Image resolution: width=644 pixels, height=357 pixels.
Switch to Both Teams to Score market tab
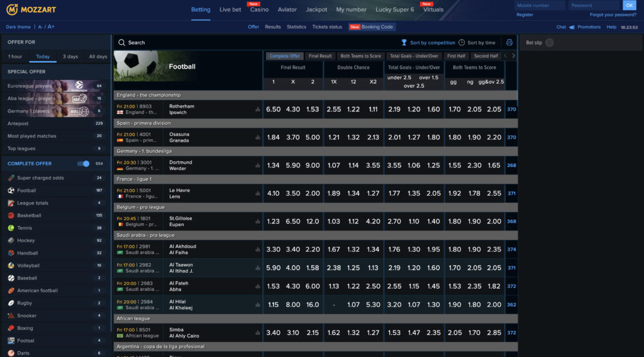pos(360,56)
